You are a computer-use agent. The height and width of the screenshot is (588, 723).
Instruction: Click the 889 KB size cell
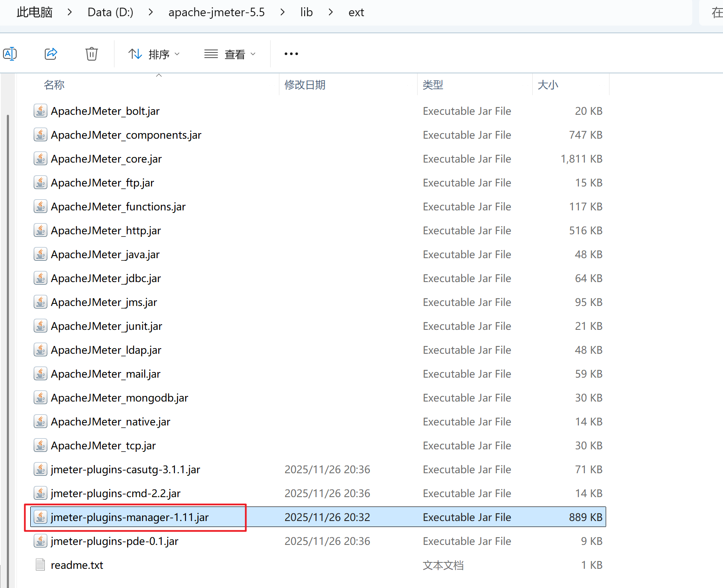coord(586,517)
